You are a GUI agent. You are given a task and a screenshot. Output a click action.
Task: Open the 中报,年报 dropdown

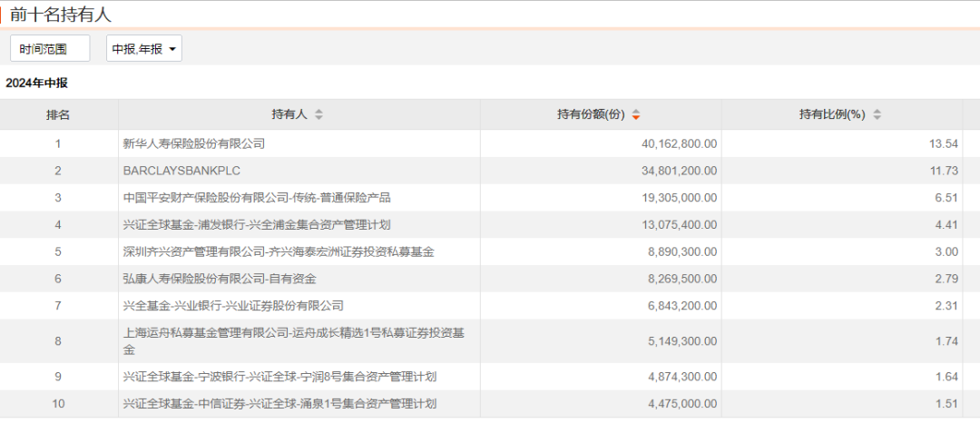143,49
